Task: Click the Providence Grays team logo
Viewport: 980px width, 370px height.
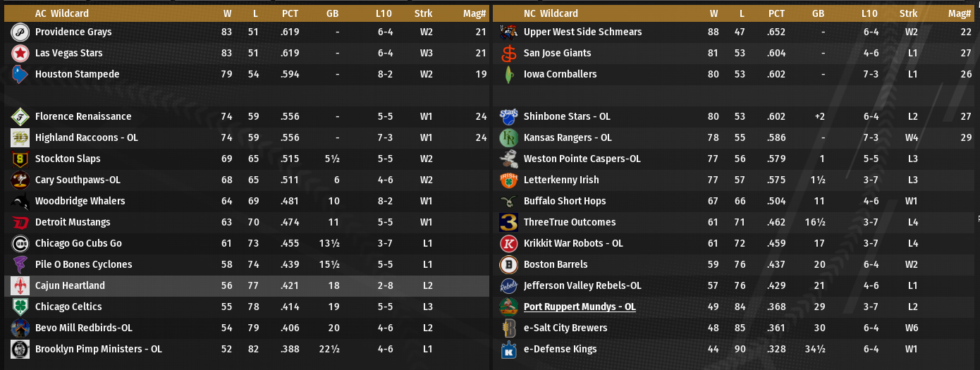Action: (20, 32)
